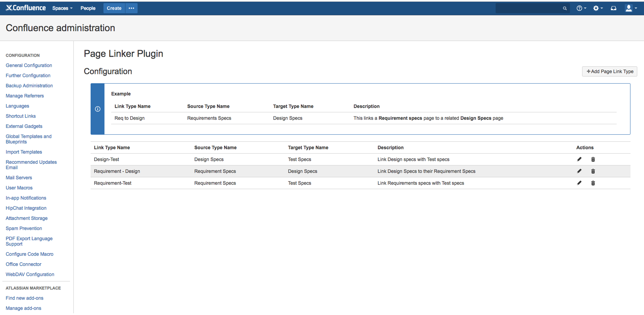Click 'Link Design specs with Test specs' description
The height and width of the screenshot is (315, 644).
[x=413, y=159]
